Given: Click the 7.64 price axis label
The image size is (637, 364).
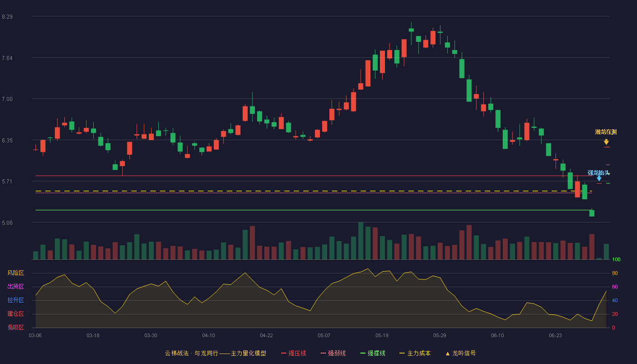Looking at the screenshot, I should click(x=7, y=58).
